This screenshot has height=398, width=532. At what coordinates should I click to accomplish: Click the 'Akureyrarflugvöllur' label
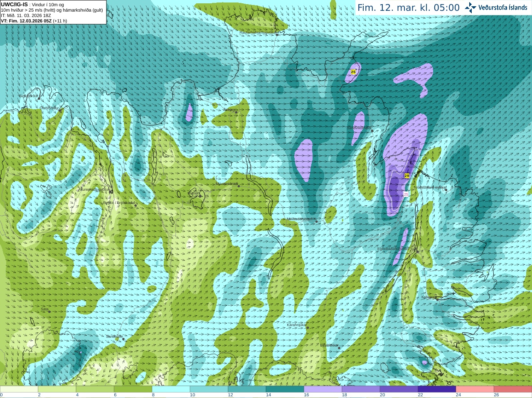[x=94, y=190]
